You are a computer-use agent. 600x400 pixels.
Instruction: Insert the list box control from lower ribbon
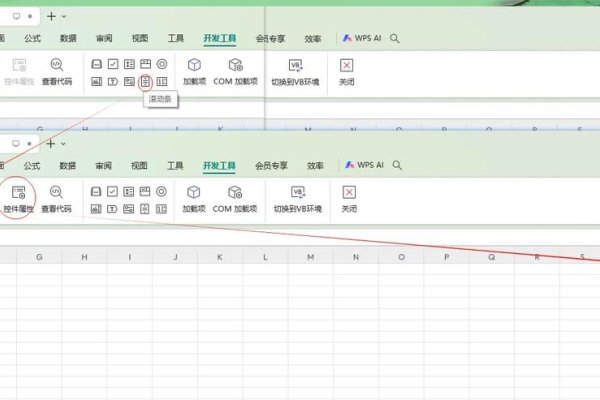tap(129, 191)
